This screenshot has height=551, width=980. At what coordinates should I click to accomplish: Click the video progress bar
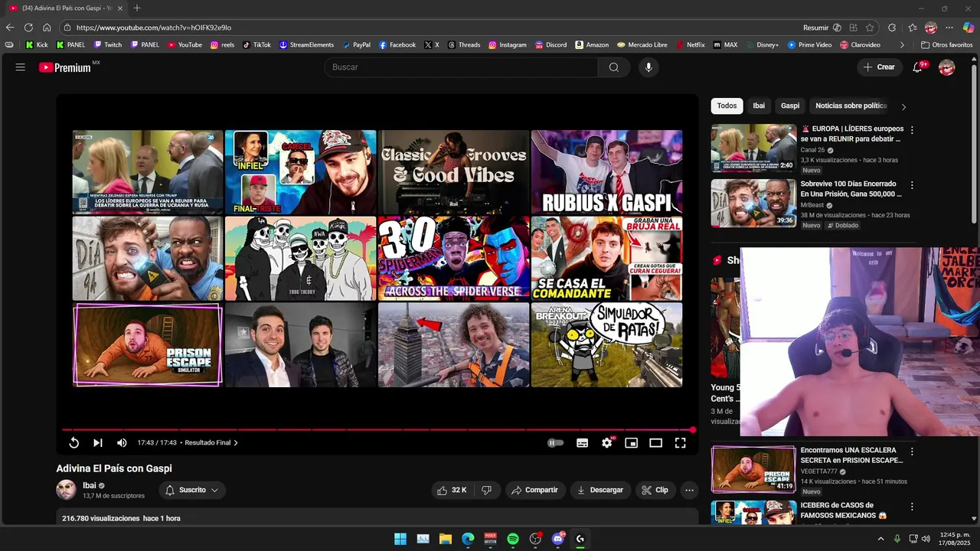click(x=377, y=430)
